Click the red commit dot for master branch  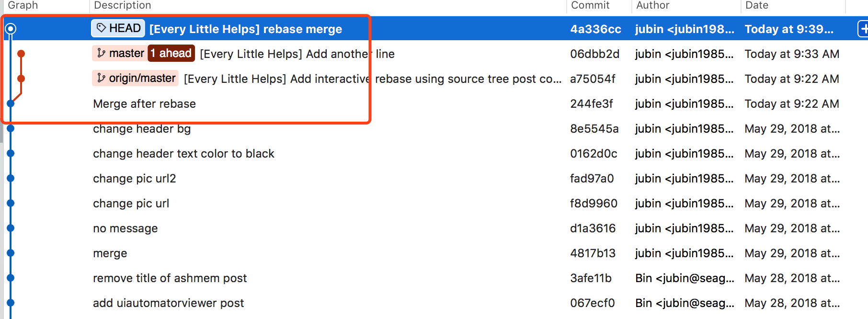(x=21, y=54)
